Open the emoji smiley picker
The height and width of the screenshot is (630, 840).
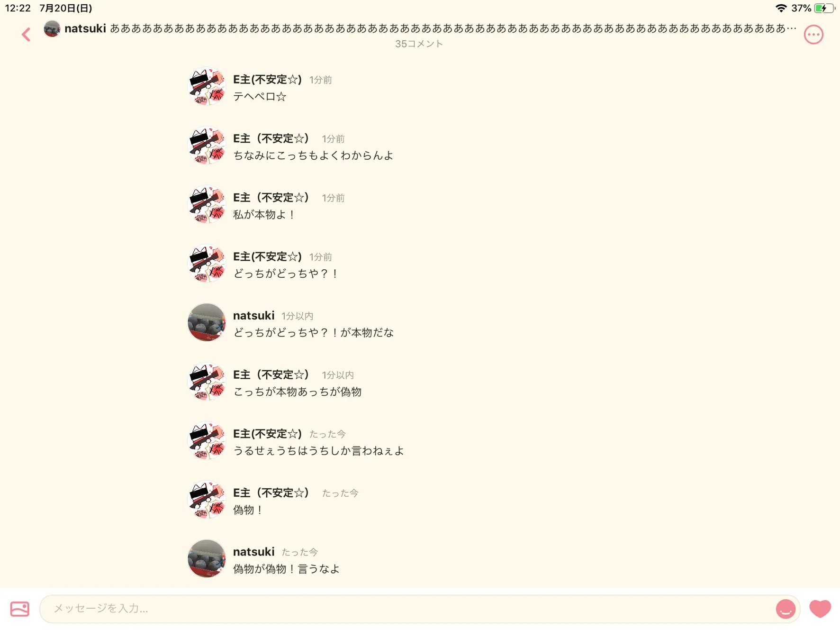pyautogui.click(x=785, y=609)
